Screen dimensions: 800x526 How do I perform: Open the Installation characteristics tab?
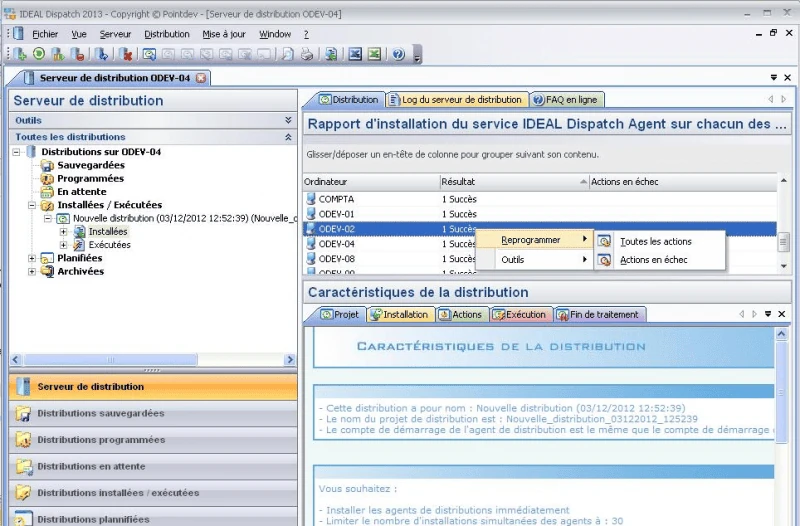tap(400, 314)
